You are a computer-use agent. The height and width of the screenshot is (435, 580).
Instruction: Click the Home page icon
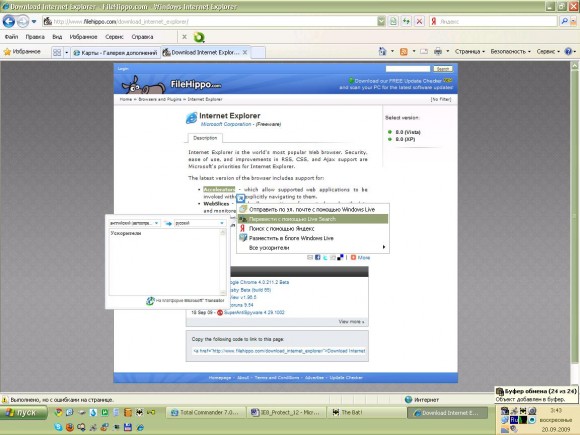[x=382, y=51]
